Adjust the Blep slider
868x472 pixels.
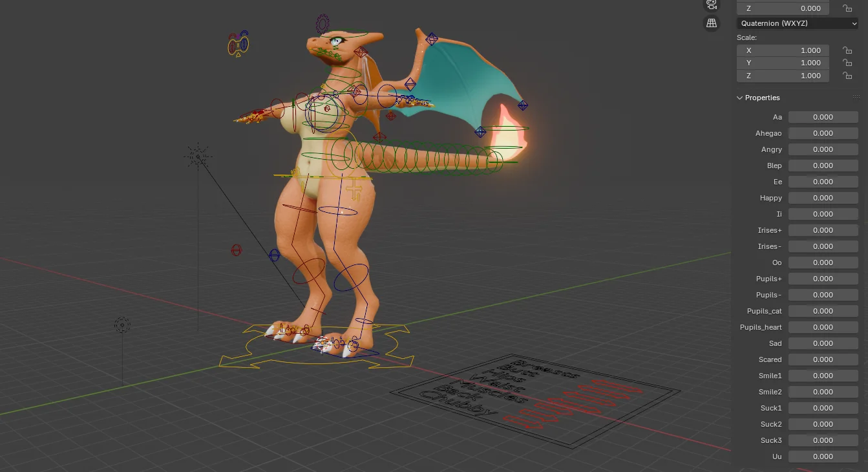[823, 165]
